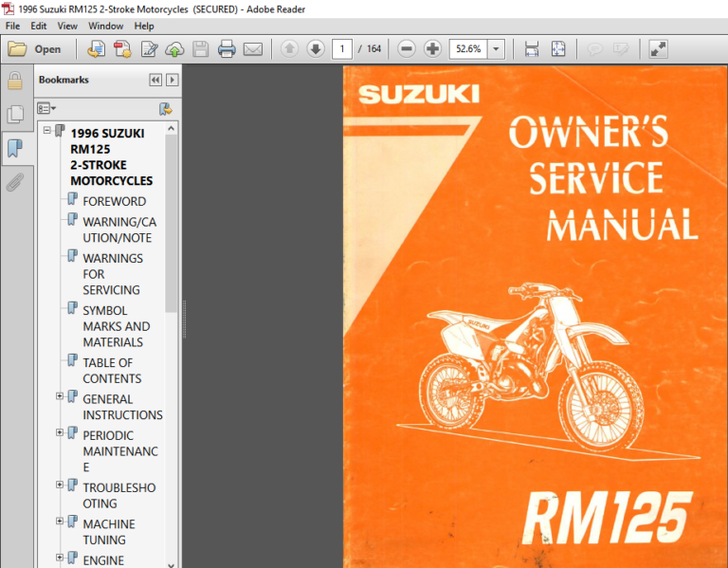Go to previous page arrow
The width and height of the screenshot is (728, 568).
coord(290,48)
